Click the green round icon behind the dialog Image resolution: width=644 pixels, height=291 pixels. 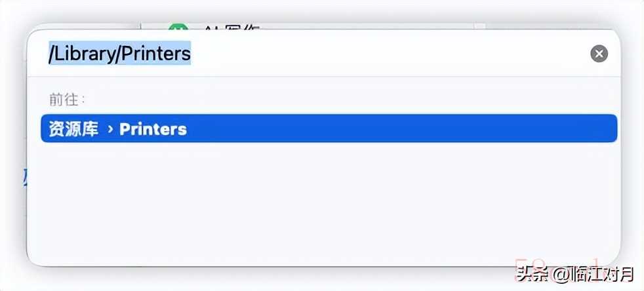click(x=178, y=28)
